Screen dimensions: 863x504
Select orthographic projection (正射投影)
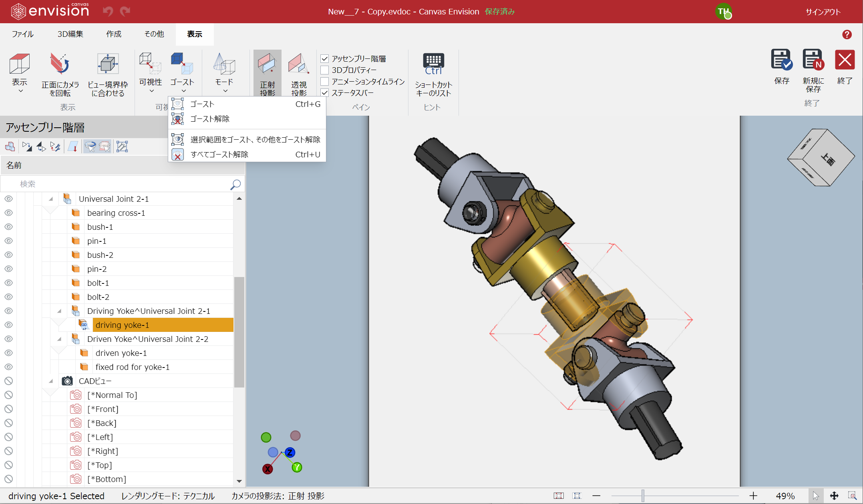(267, 74)
